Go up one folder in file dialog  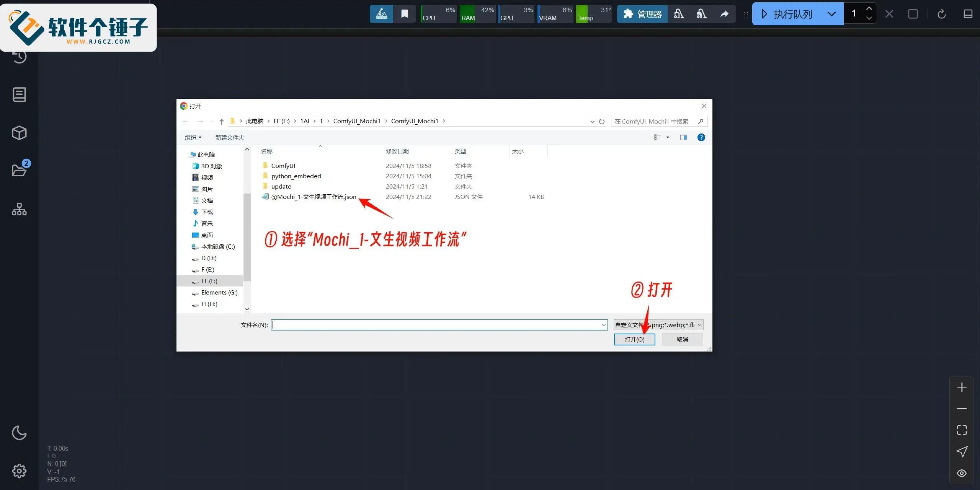[221, 122]
